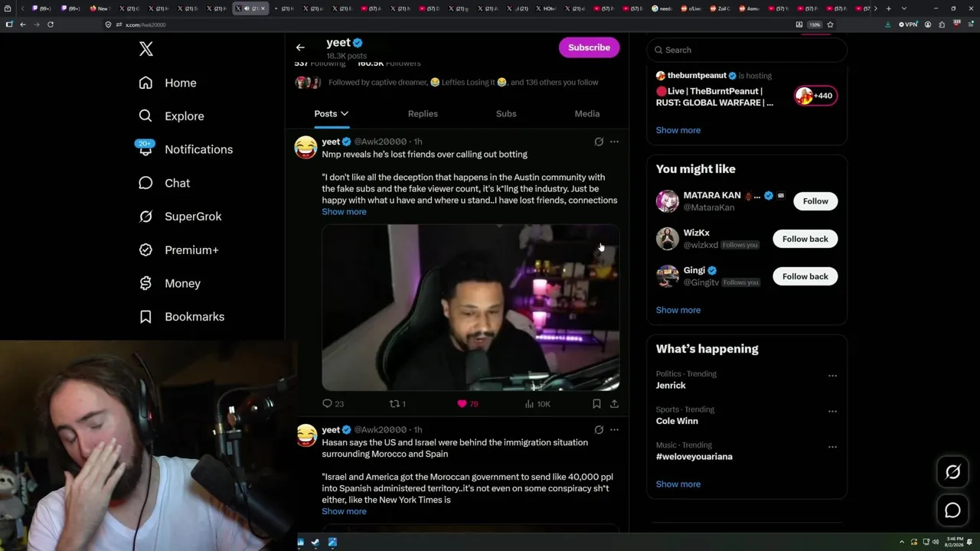Screen dimensions: 980x551
Task: Join the TheBurntPeanut live with +440
Action: [815, 96]
